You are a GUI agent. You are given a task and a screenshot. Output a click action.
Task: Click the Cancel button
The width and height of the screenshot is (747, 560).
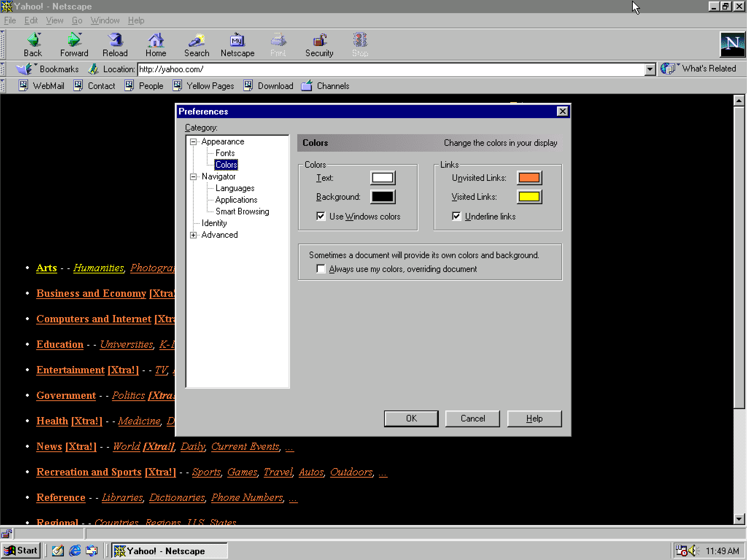click(473, 419)
